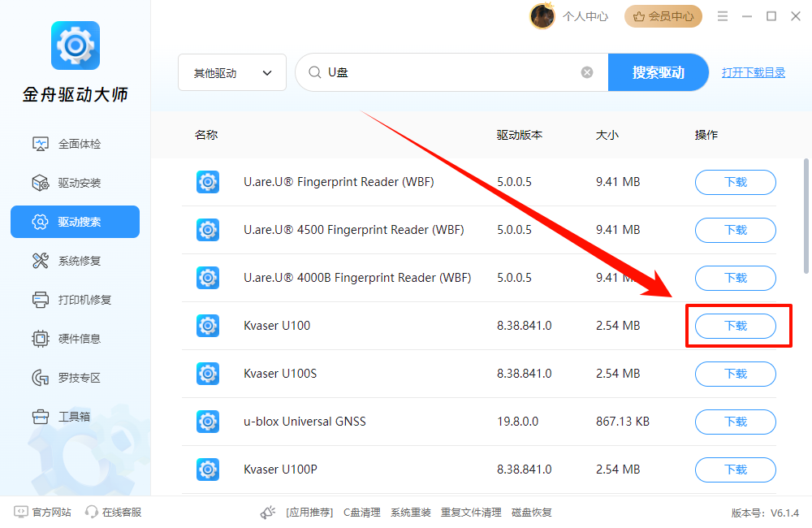
Task: Download U.are.U® Fingerprint Reader (WBF) driver
Action: click(x=736, y=183)
